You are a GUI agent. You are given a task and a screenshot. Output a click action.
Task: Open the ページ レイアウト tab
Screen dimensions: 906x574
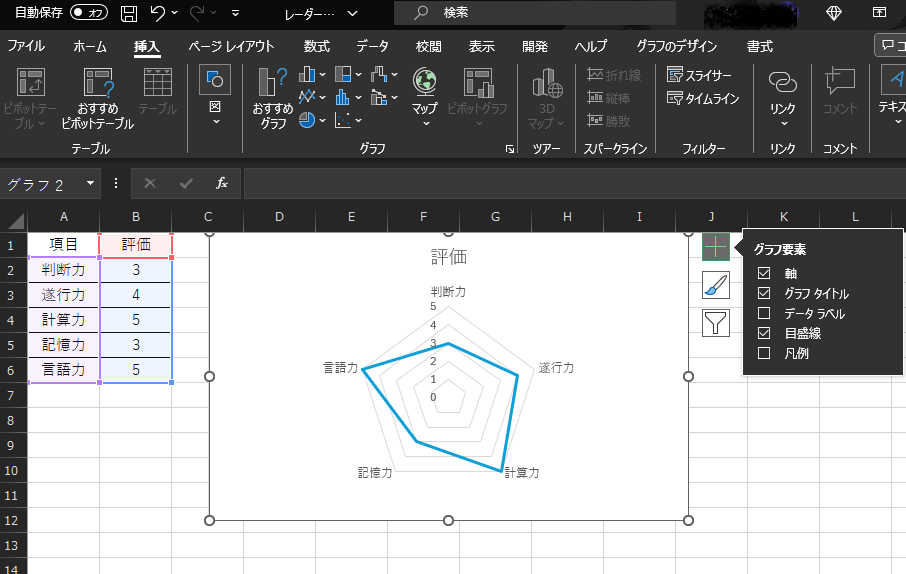pyautogui.click(x=232, y=46)
